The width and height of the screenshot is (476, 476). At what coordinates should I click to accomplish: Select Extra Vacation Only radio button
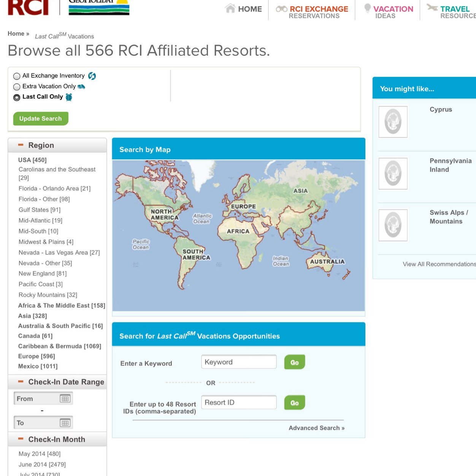17,87
